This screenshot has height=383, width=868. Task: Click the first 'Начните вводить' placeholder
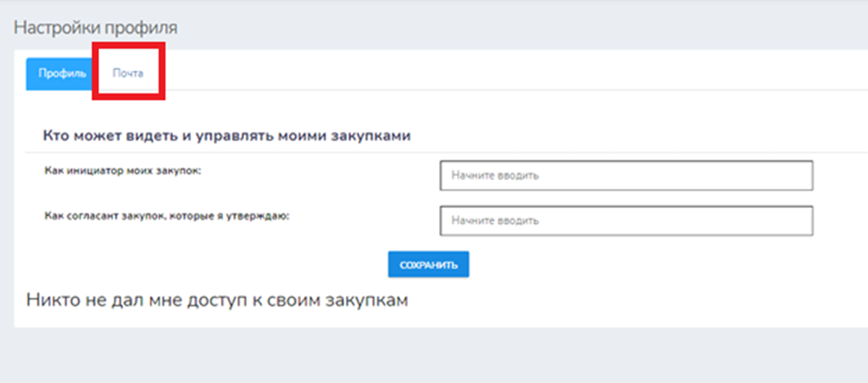click(495, 175)
